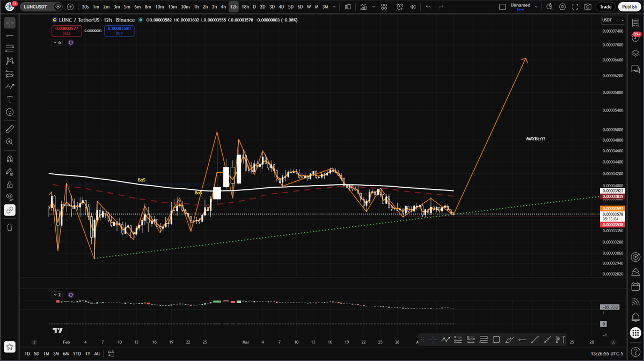Image resolution: width=644 pixels, height=361 pixels.
Task: Select the YTD date range
Action: tap(77, 354)
